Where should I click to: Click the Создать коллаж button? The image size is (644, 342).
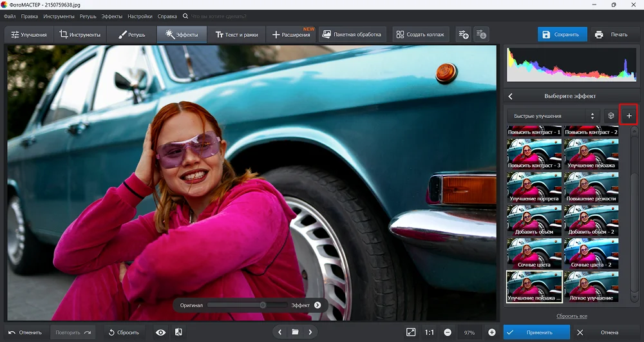[421, 35]
